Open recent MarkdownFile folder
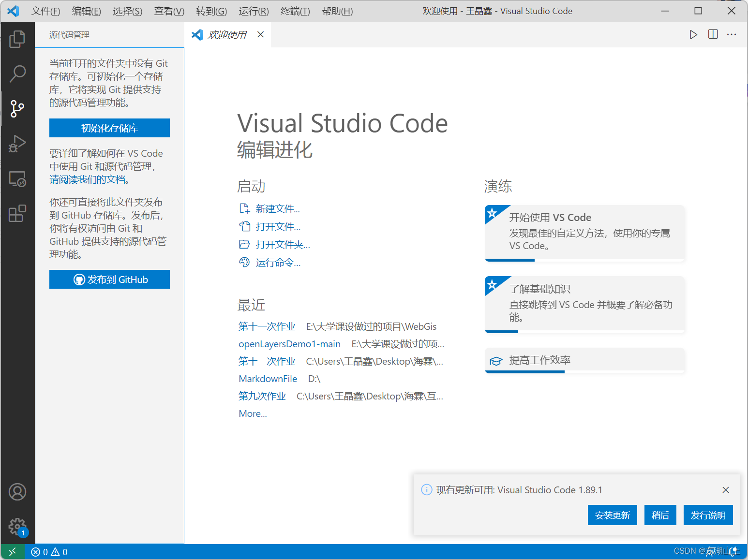The width and height of the screenshot is (748, 560). [x=268, y=379]
